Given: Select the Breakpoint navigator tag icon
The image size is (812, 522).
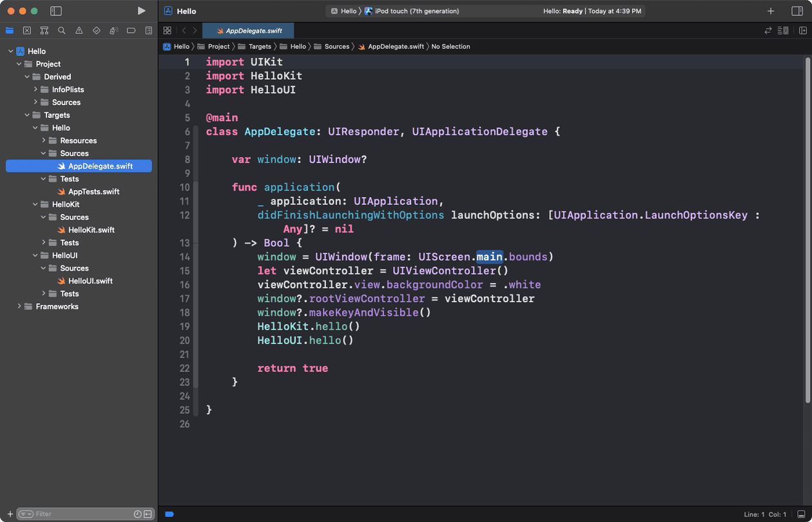Looking at the screenshot, I should pos(131,30).
